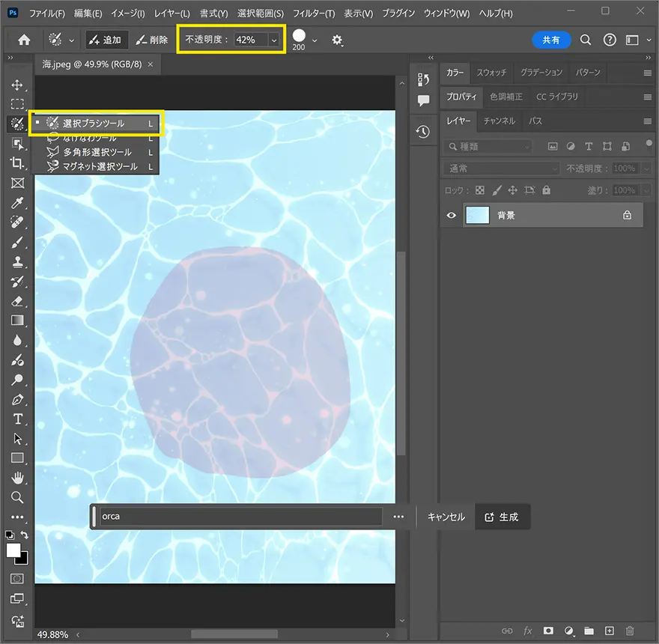Toggle lock all
The height and width of the screenshot is (644, 659).
pos(546,190)
